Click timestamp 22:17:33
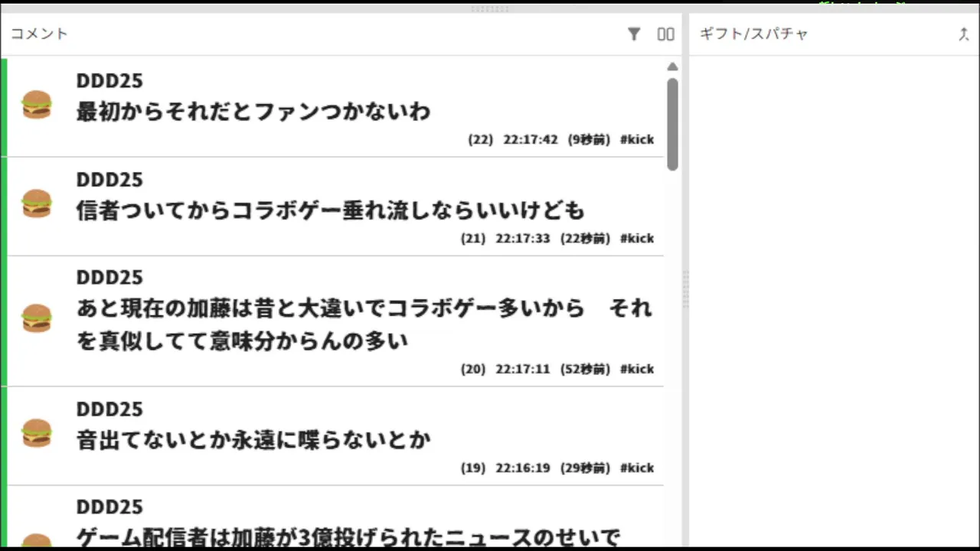This screenshot has height=551, width=980. point(523,238)
